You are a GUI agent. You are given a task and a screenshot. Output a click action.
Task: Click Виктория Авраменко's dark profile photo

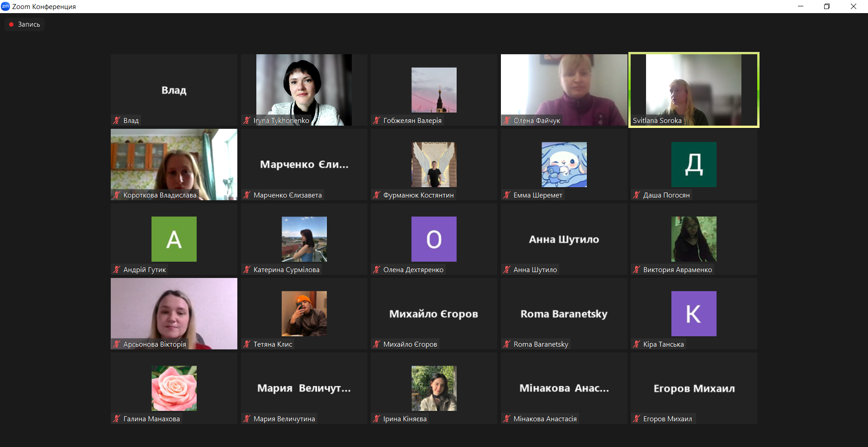click(x=694, y=239)
